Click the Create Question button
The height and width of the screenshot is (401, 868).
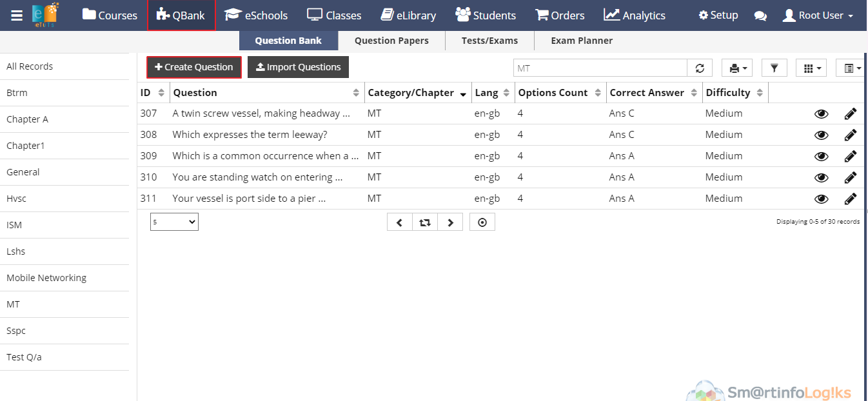coord(194,67)
